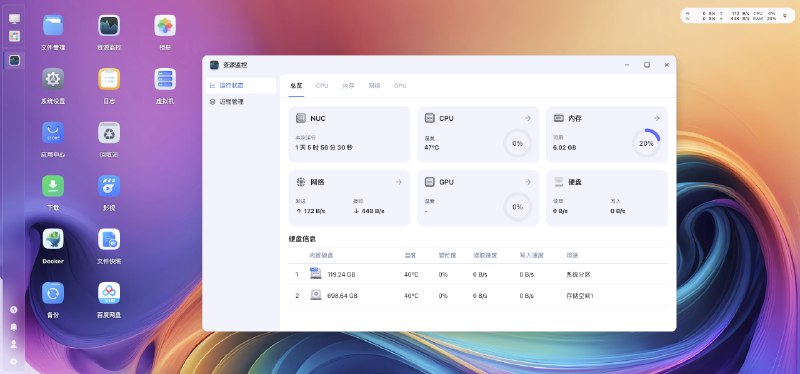Open memory details via the 内存 card arrow
Screen dimensions: 800x374
coord(657,118)
